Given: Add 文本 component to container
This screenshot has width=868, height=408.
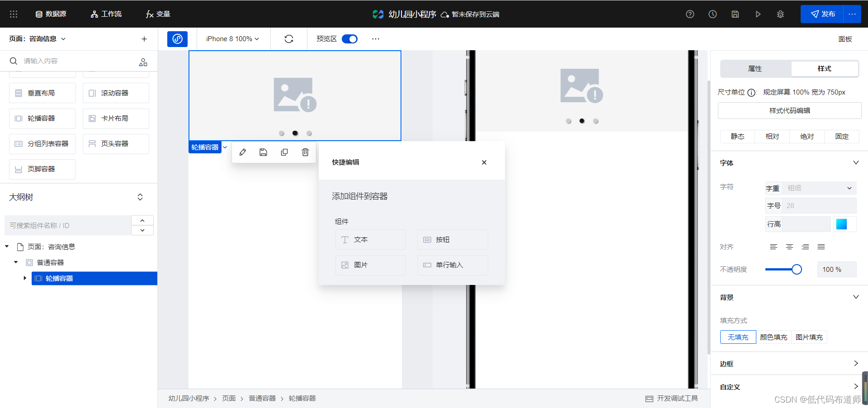Looking at the screenshot, I should 371,239.
